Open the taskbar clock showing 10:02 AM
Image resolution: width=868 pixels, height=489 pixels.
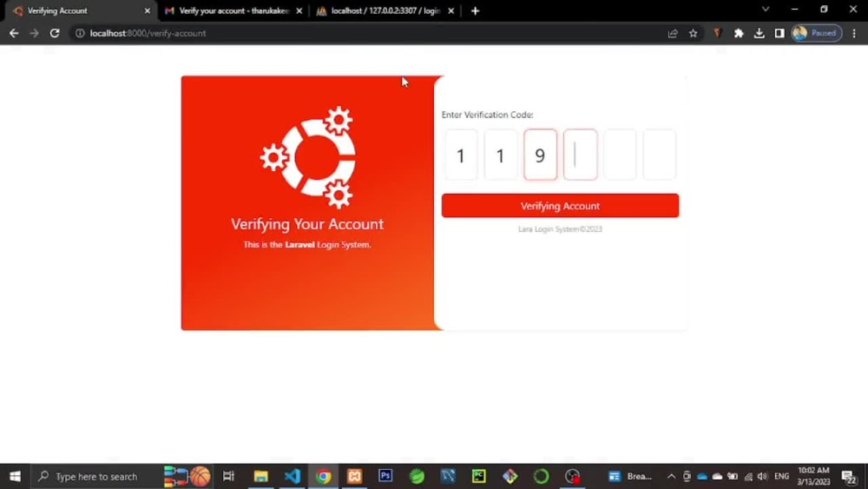coord(814,476)
